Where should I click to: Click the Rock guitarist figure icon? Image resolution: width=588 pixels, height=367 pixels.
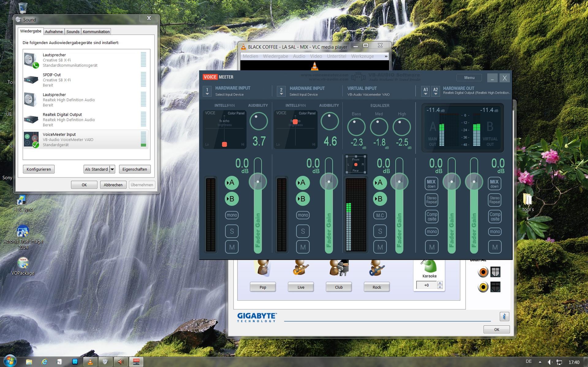click(377, 268)
